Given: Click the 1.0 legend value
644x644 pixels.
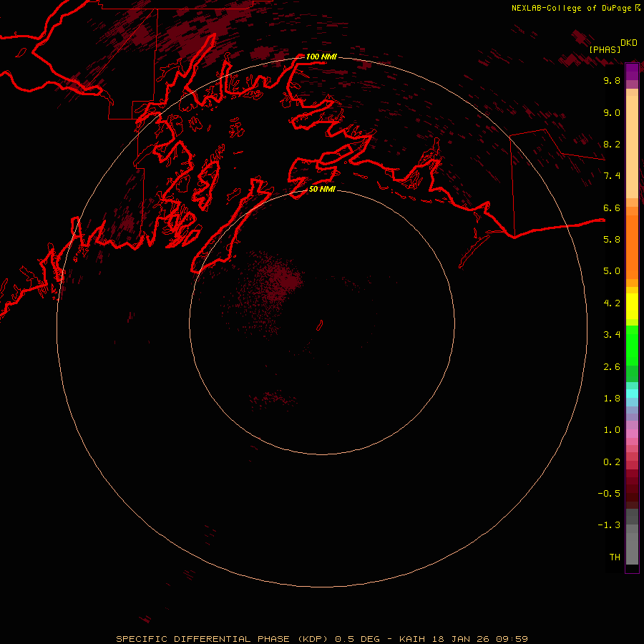Looking at the screenshot, I should [x=612, y=430].
